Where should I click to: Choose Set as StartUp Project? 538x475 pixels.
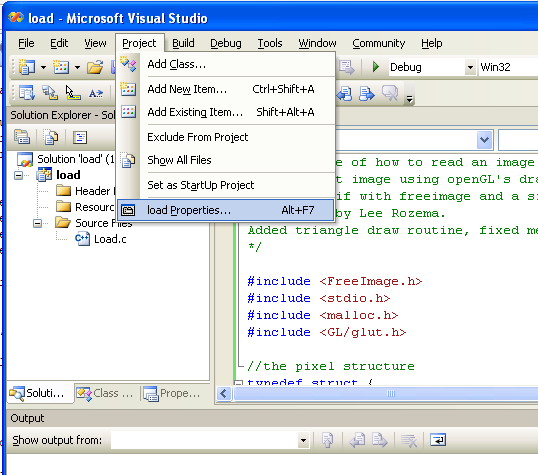point(226,185)
